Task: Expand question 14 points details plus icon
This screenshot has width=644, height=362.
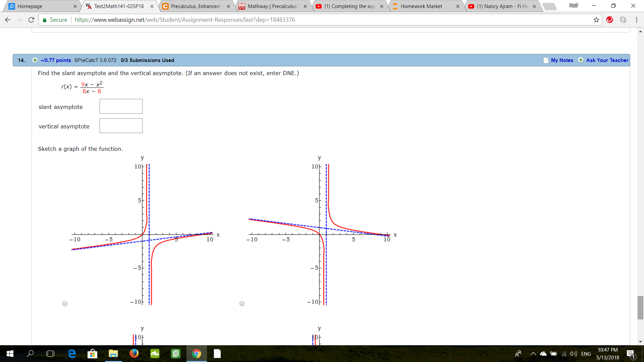Action: (x=35, y=60)
